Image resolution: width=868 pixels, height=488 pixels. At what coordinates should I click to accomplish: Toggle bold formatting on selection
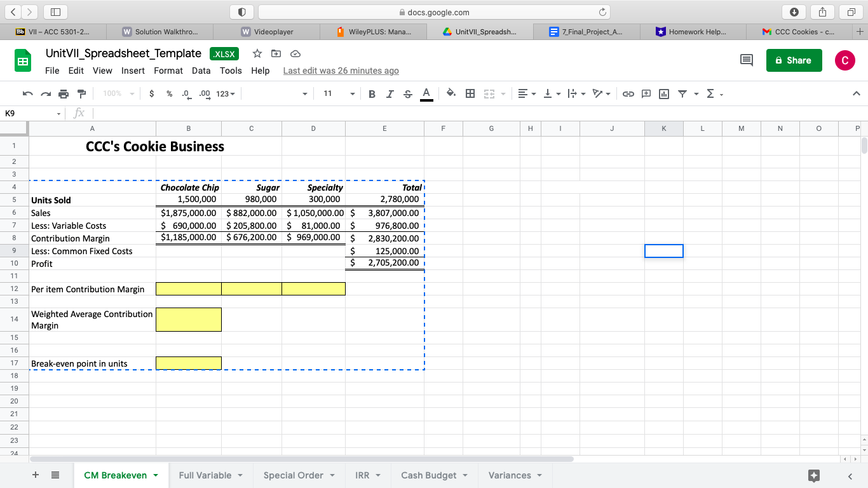[x=372, y=93]
